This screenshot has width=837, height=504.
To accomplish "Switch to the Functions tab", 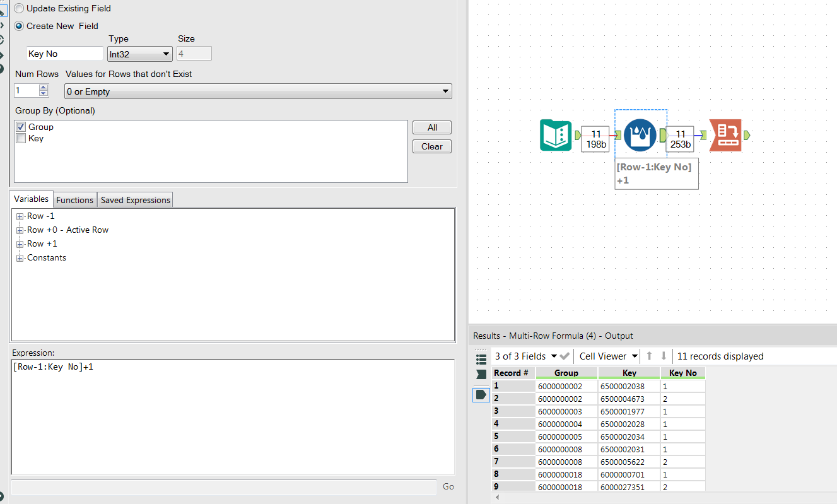I will click(x=74, y=199).
